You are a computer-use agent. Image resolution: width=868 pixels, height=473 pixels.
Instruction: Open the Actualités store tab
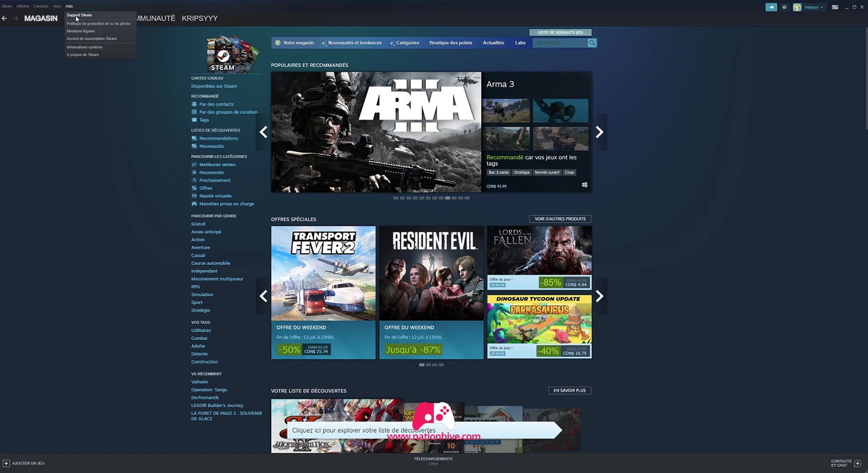pyautogui.click(x=494, y=43)
